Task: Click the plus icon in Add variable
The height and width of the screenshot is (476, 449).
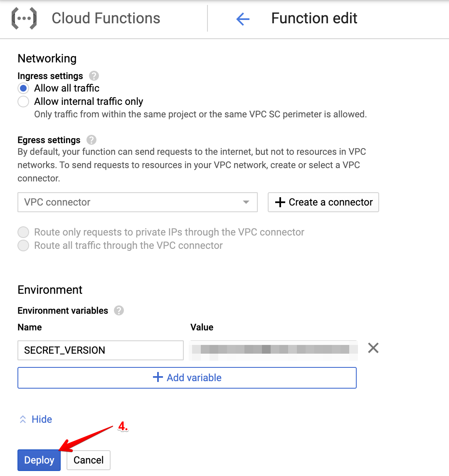Action: pos(158,378)
